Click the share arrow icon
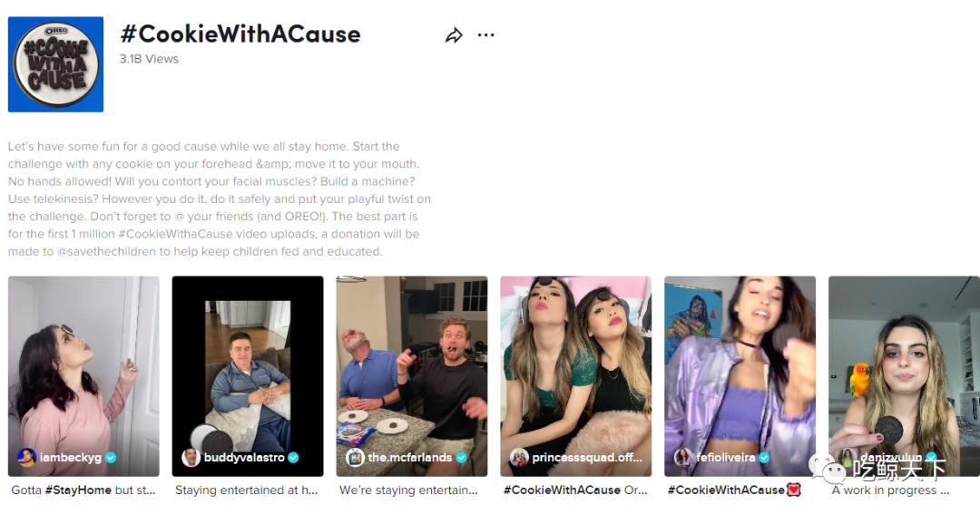This screenshot has width=980, height=514. click(x=454, y=35)
